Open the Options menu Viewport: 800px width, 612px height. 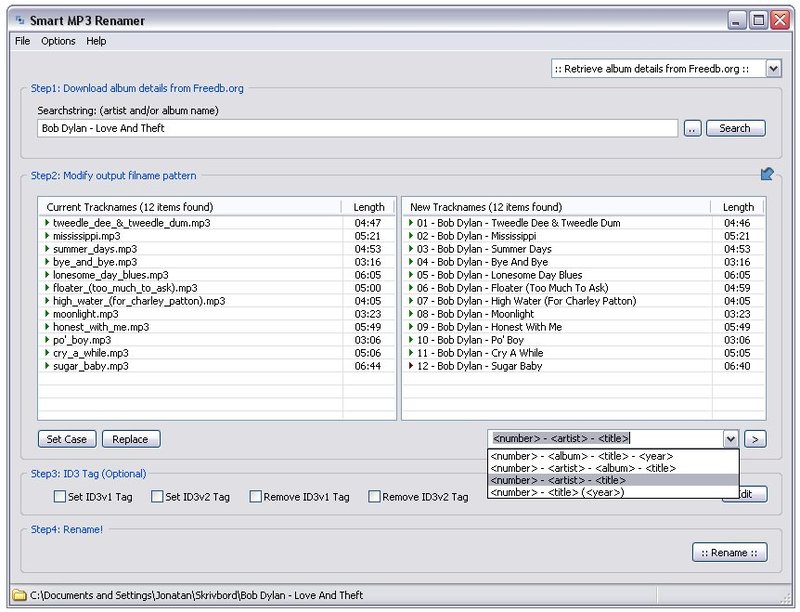[58, 41]
